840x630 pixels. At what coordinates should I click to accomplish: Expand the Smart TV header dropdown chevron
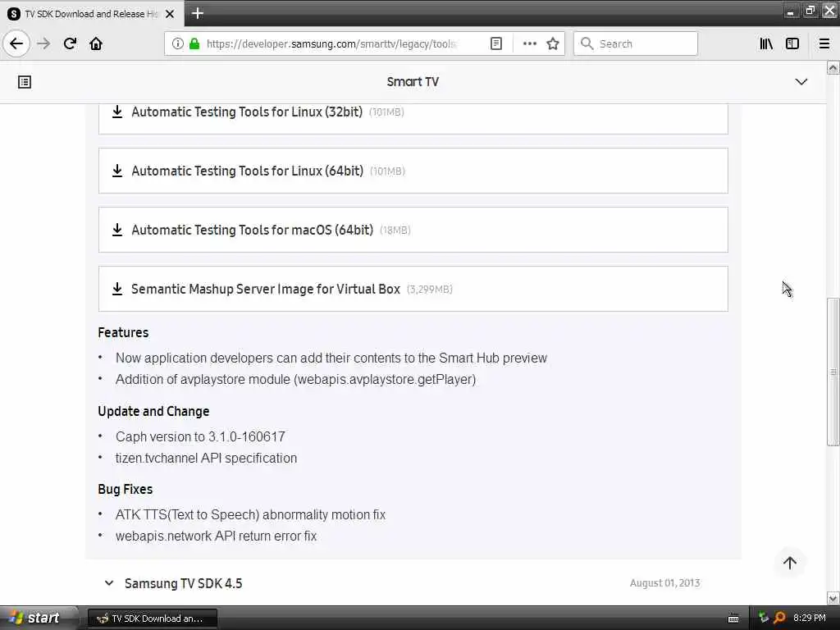(x=801, y=82)
